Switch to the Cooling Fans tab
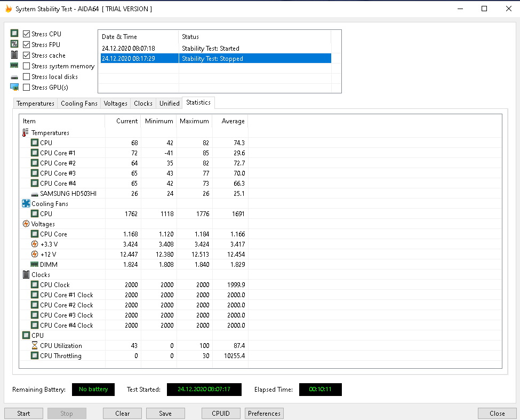The image size is (520, 420). pos(79,103)
